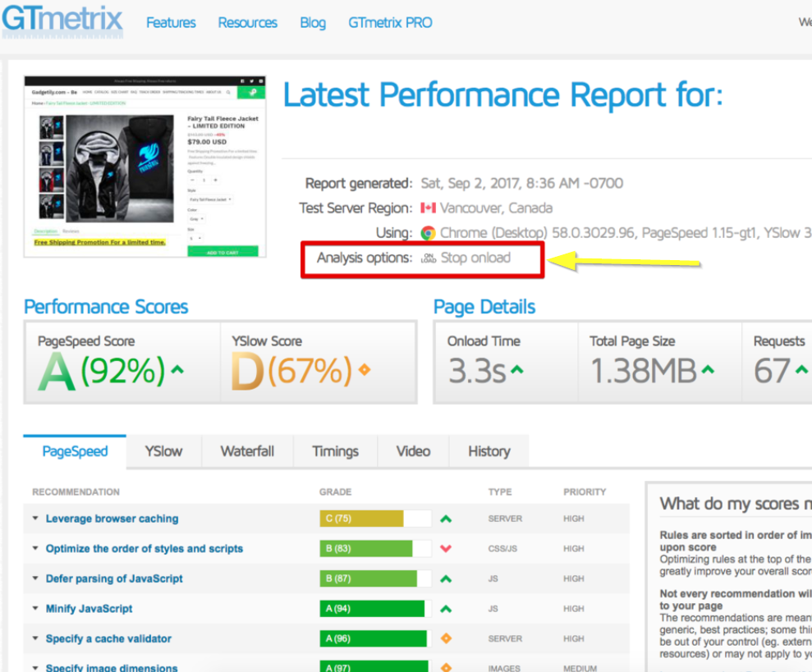This screenshot has width=812, height=672.
Task: Click orange diamond in Specify image dimensions row
Action: 446,667
